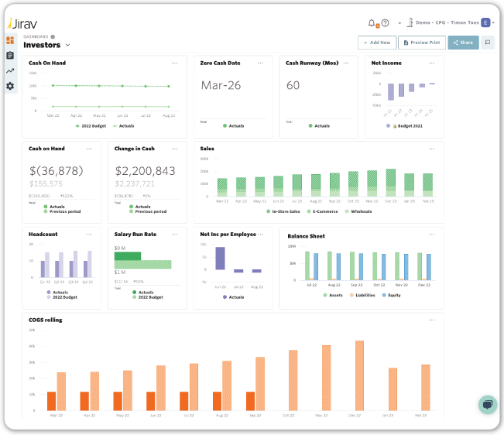The height and width of the screenshot is (435, 504).
Task: Open the Settings gear in sidebar
Action: (x=10, y=86)
